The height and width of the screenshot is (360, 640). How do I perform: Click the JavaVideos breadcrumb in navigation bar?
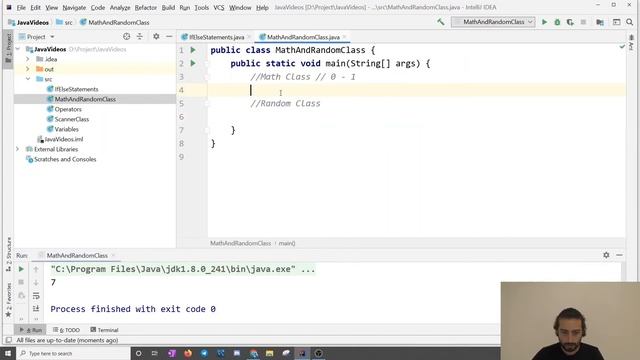click(29, 22)
